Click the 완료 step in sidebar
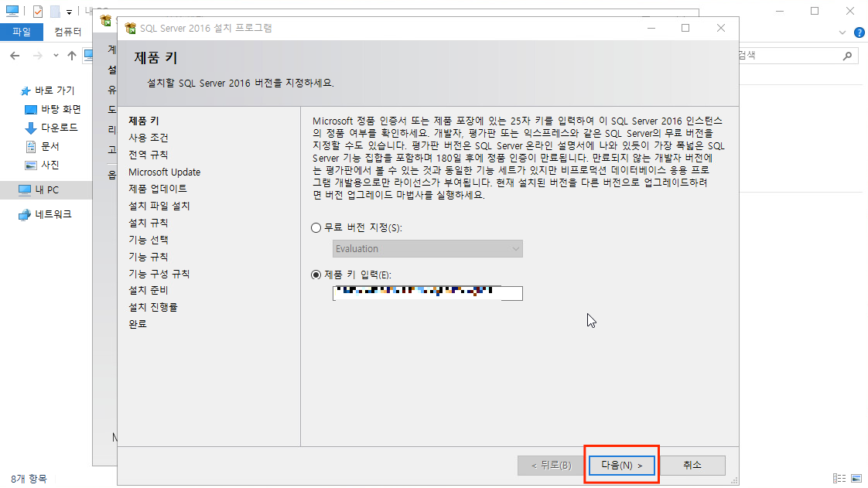 [138, 324]
